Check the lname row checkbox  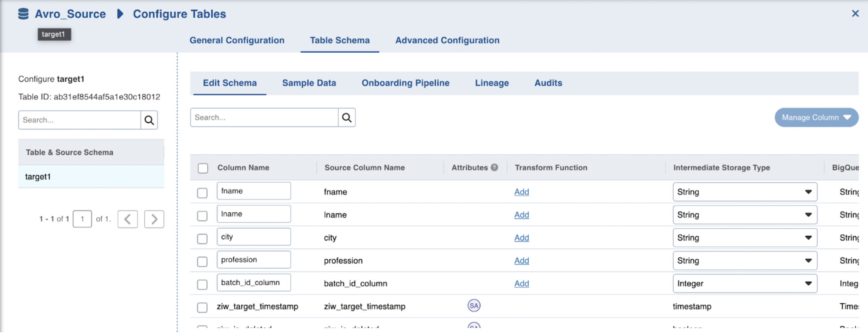(x=202, y=216)
